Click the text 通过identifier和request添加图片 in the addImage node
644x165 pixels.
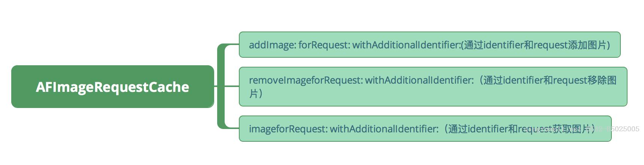[x=535, y=45]
